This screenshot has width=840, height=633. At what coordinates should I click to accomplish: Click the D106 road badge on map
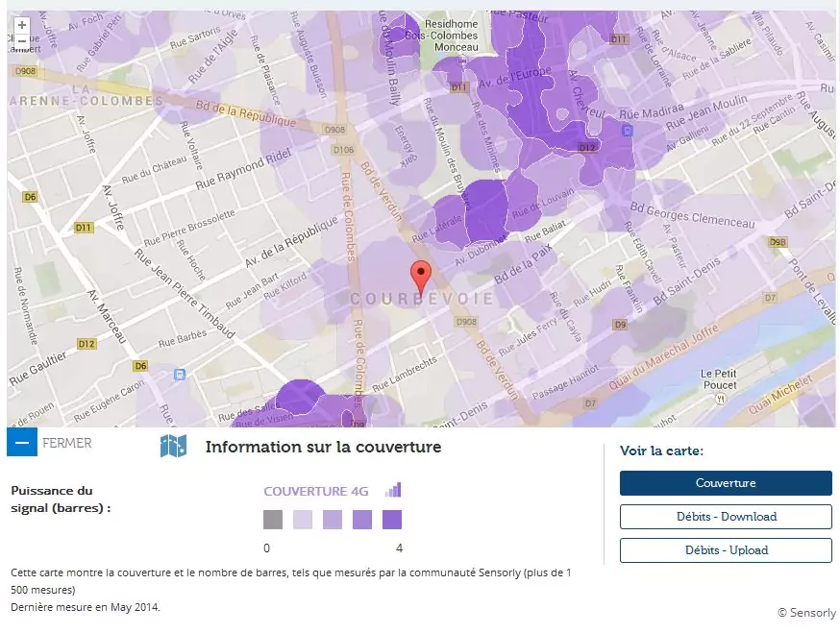coord(342,150)
